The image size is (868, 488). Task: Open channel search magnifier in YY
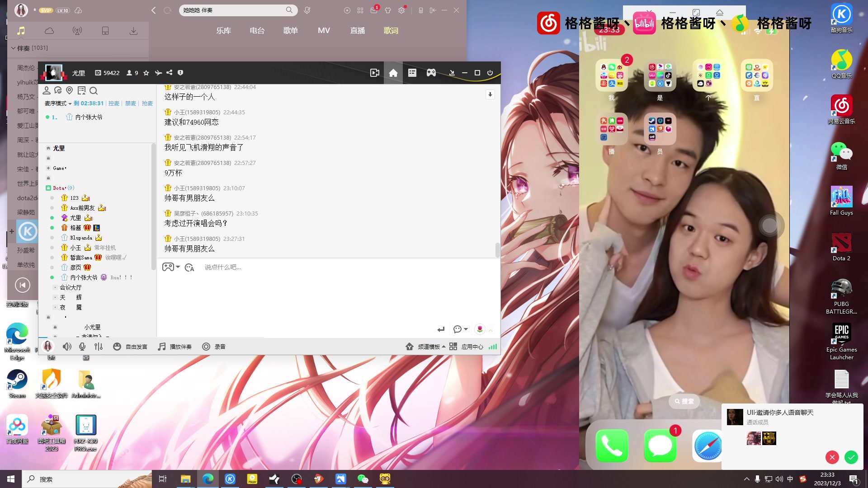(x=94, y=90)
